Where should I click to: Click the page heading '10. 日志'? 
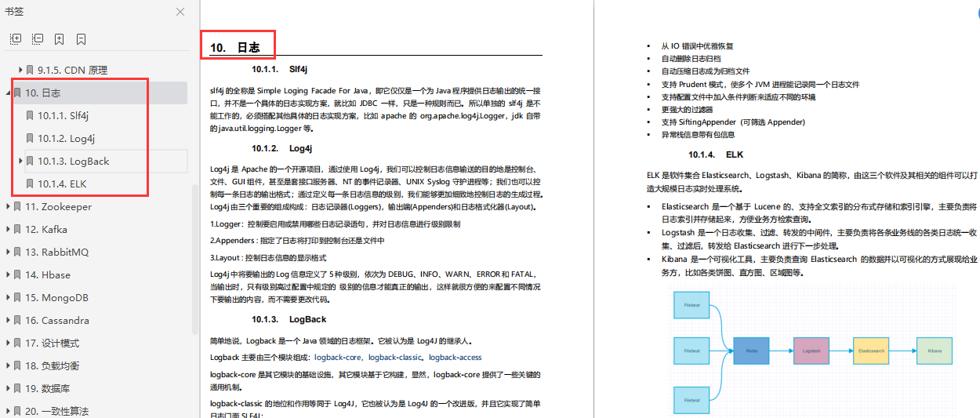click(x=234, y=48)
